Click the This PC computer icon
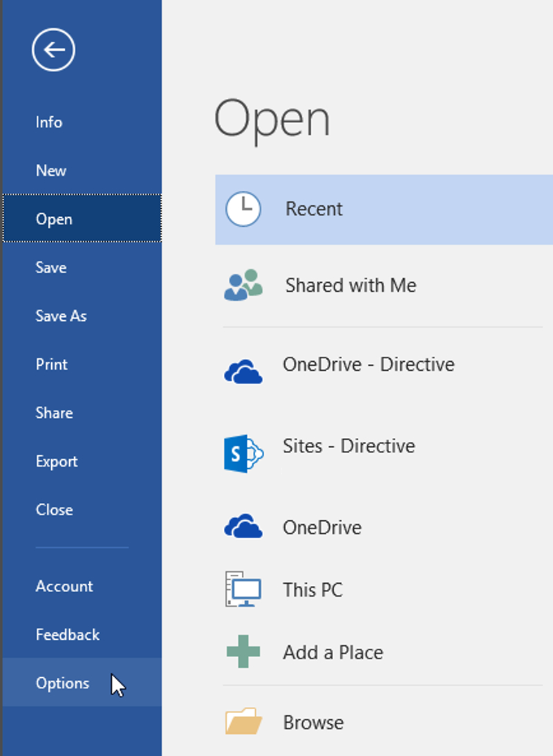This screenshot has width=553, height=756. (x=243, y=589)
